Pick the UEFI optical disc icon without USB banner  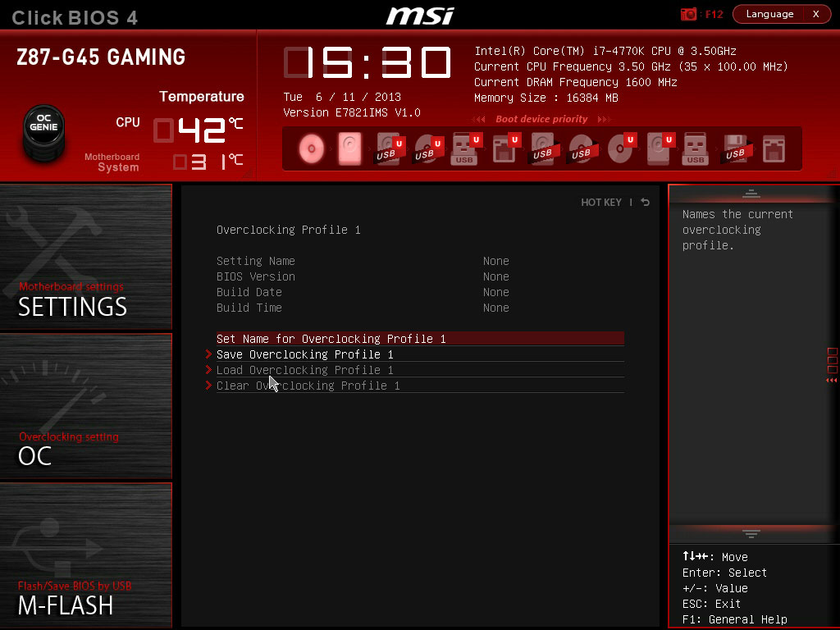tap(621, 148)
